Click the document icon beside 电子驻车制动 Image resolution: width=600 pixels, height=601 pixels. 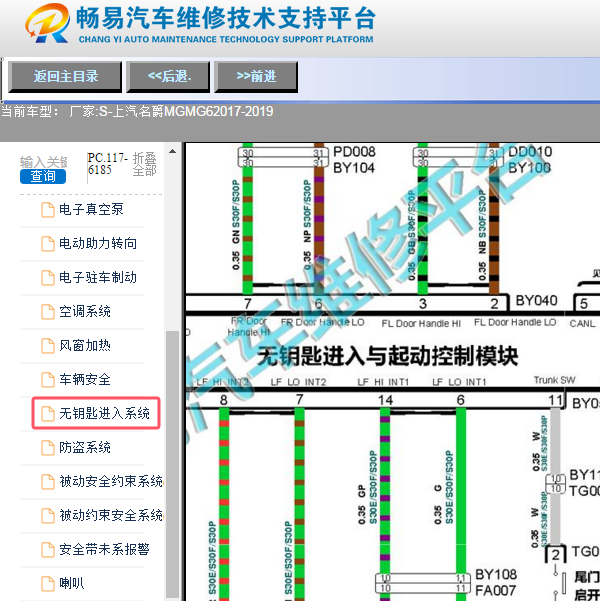tap(48, 278)
